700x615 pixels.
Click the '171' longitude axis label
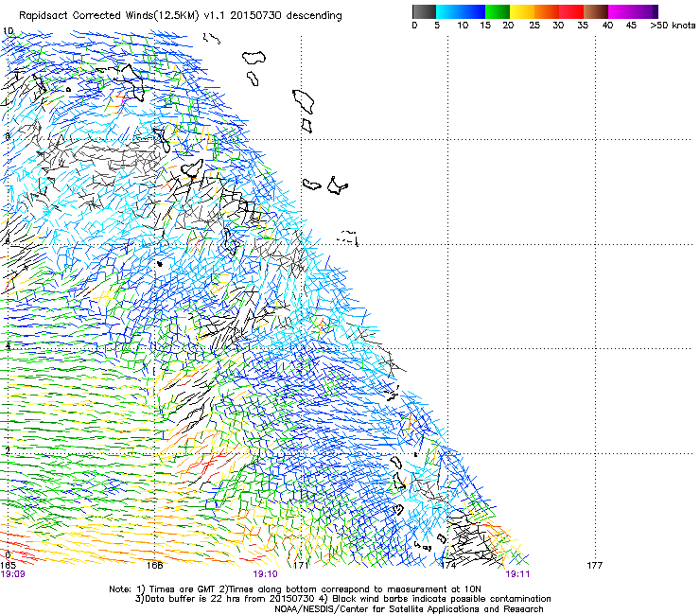pyautogui.click(x=301, y=566)
